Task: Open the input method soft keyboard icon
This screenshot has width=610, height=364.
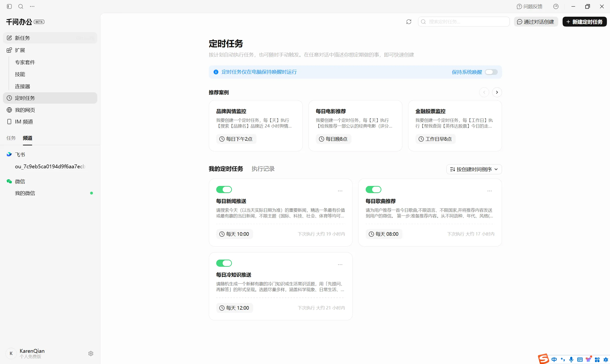Action: click(x=580, y=359)
